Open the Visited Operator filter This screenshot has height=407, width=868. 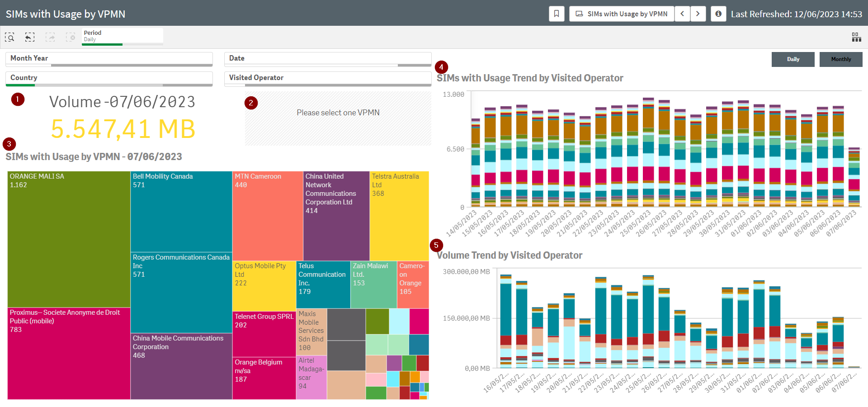pyautogui.click(x=327, y=78)
